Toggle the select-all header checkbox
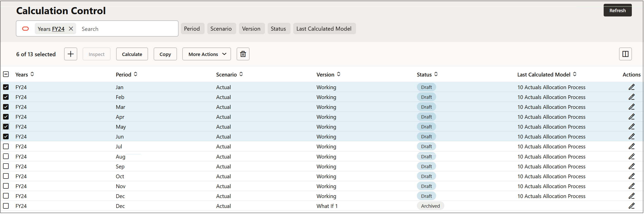 tap(6, 74)
